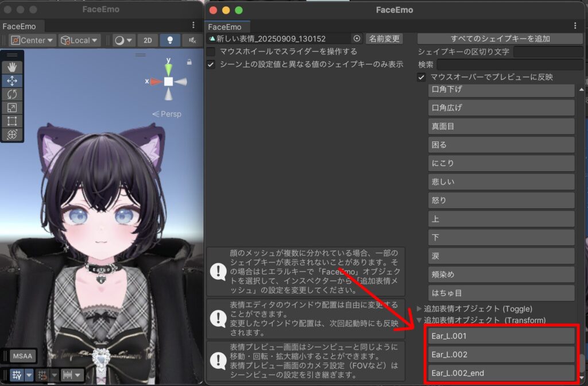The image size is (588, 386).
Task: Click the 名前変更 rename button
Action: tap(384, 38)
